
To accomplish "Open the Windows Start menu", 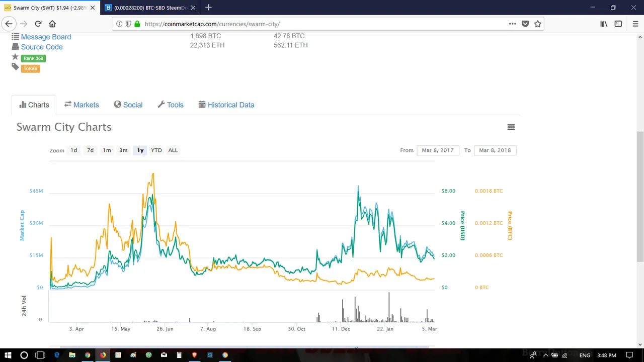I will 8,355.
